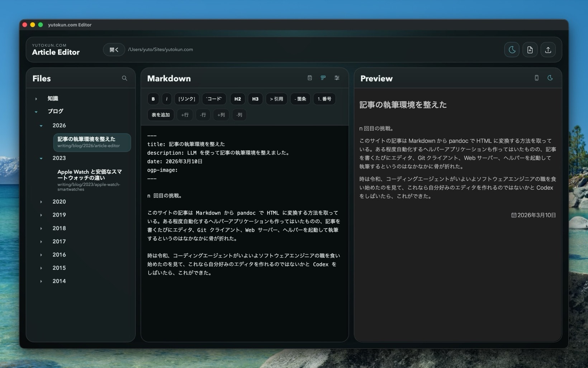588x368 pixels.
Task: Click the new article file icon
Action: click(530, 50)
